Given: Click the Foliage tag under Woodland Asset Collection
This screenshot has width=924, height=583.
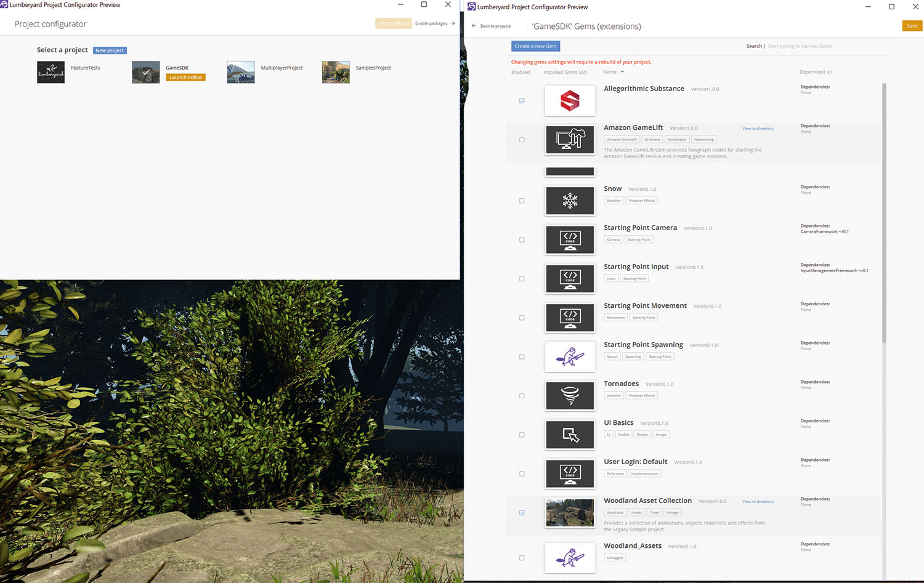Looking at the screenshot, I should pos(672,513).
